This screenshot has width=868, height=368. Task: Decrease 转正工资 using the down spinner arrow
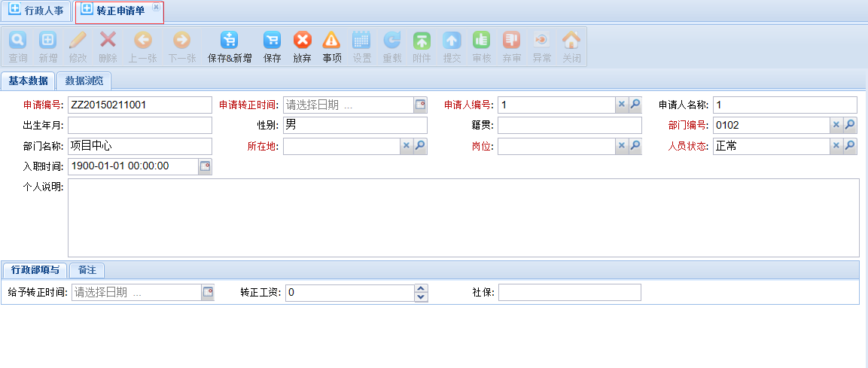point(421,297)
